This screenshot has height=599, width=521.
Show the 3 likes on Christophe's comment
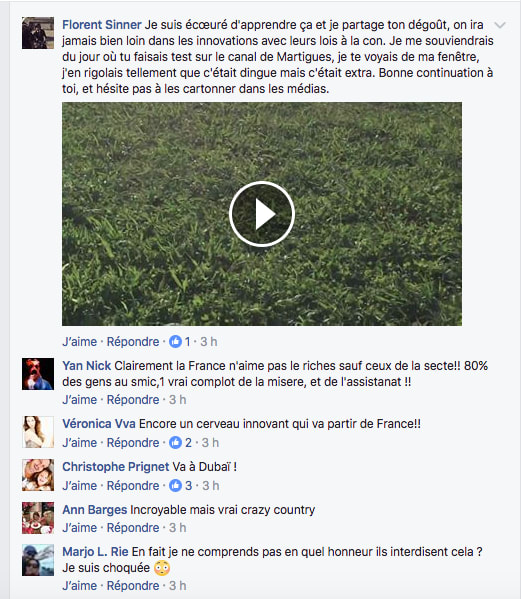click(180, 486)
